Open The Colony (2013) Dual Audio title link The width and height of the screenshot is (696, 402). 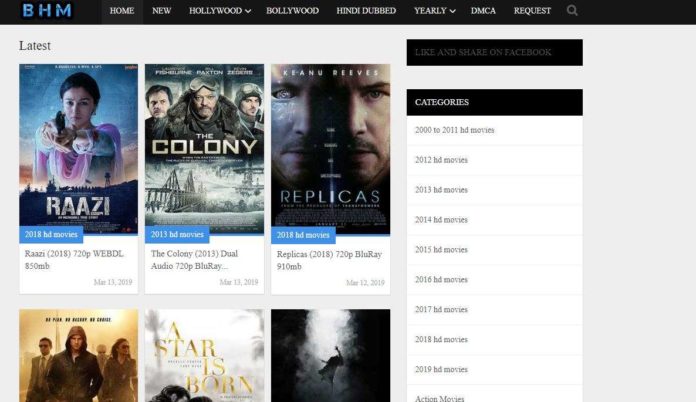(x=194, y=260)
